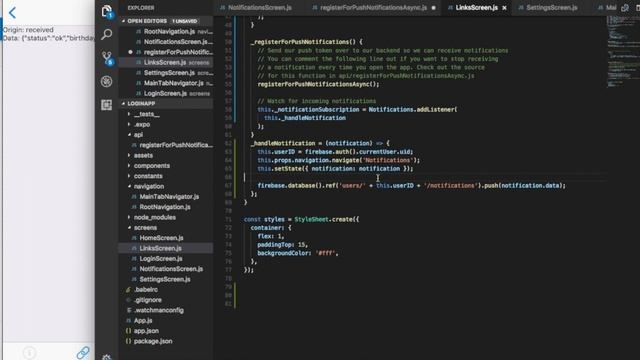The width and height of the screenshot is (640, 360).
Task: Open SettingsScreen.js under screens folder
Action: tap(165, 279)
